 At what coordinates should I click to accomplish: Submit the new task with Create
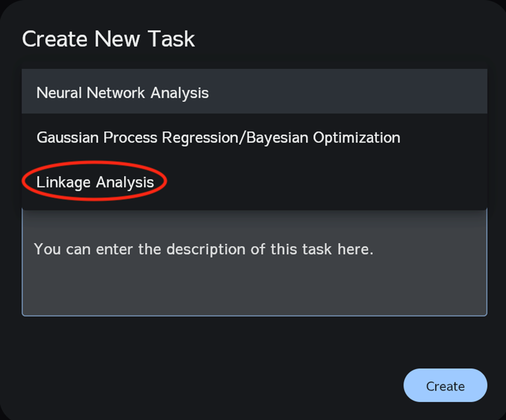point(445,385)
